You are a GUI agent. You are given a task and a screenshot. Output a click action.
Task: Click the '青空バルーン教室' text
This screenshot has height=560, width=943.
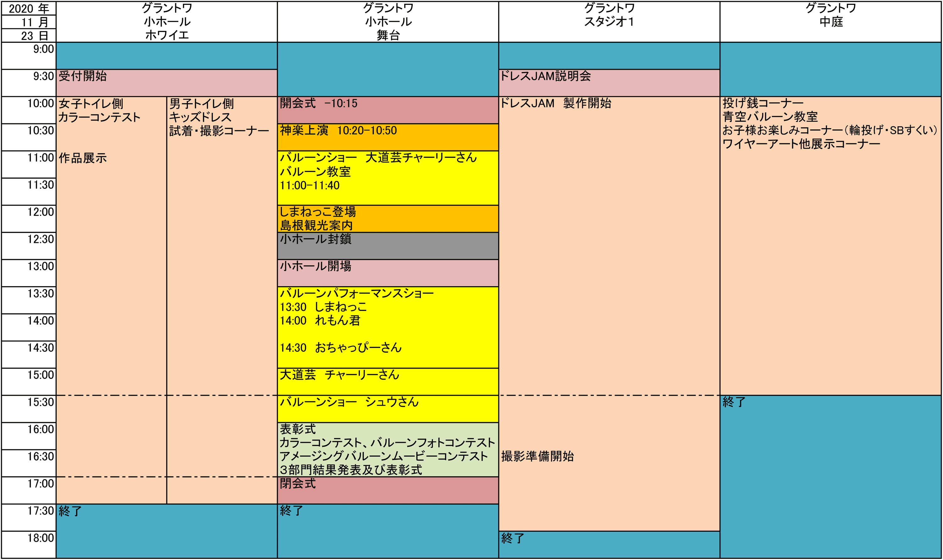click(x=770, y=117)
